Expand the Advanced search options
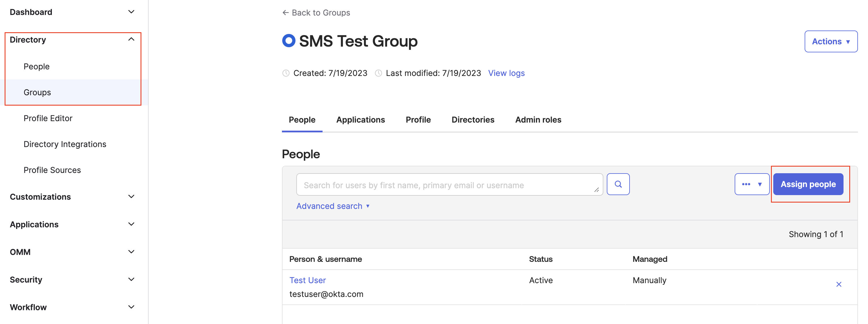 (x=333, y=206)
